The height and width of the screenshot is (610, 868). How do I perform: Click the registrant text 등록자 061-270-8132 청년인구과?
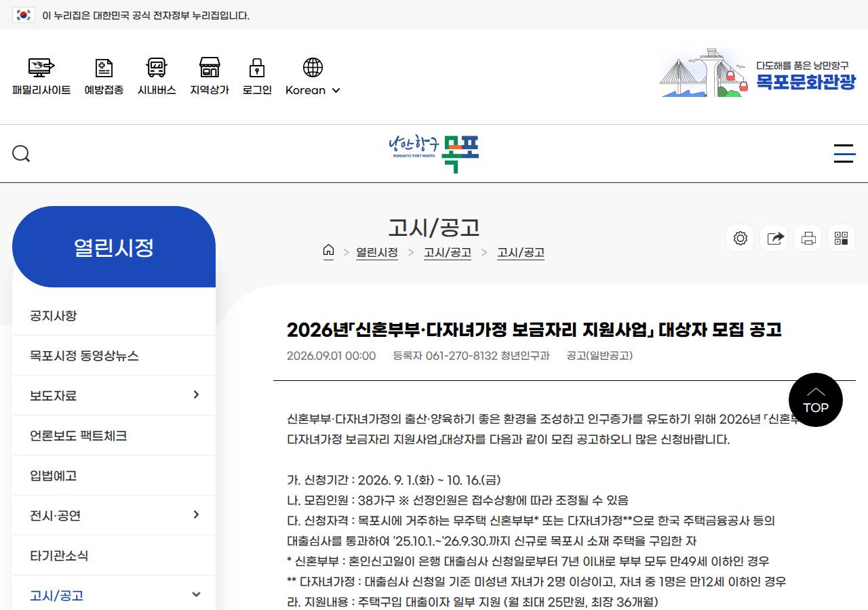471,356
